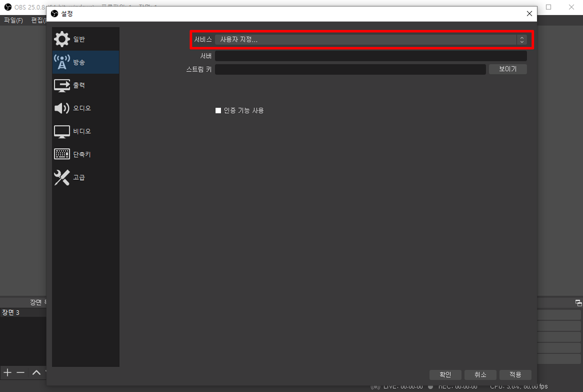
Task: Open the 일반 (General) settings section
Action: pos(85,39)
